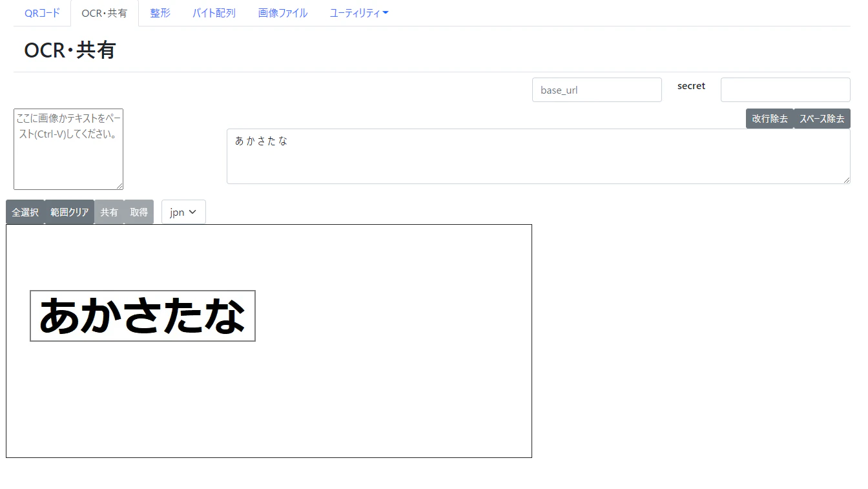
Task: Click the 改行除去 button
Action: (x=770, y=119)
